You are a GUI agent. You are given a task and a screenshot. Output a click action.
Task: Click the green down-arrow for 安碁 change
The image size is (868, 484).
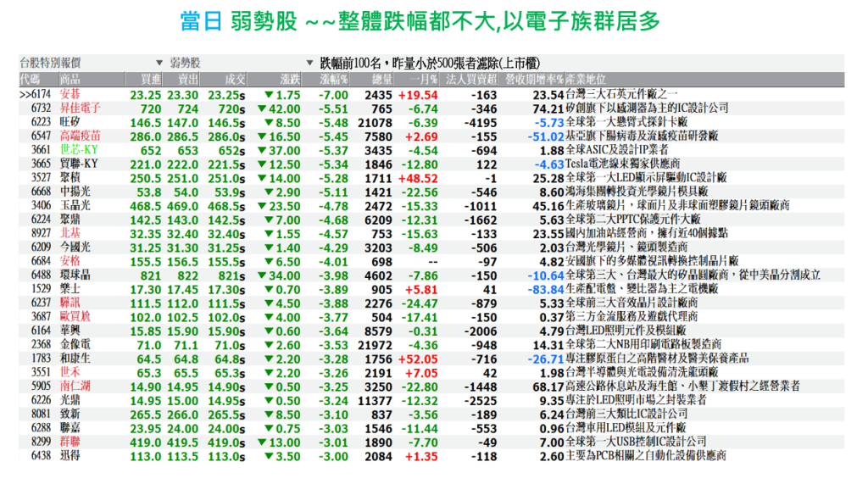(x=268, y=95)
